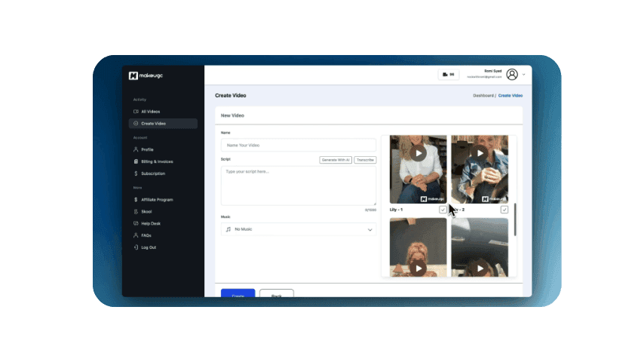Expand the No Music dropdown
Viewport: 644px width, 362px height.
click(370, 229)
